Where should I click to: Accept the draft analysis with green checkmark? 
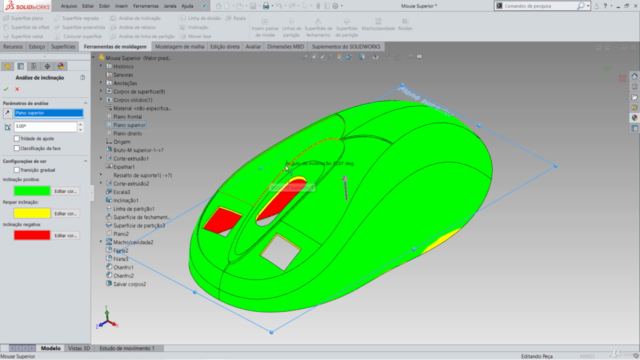[6, 89]
